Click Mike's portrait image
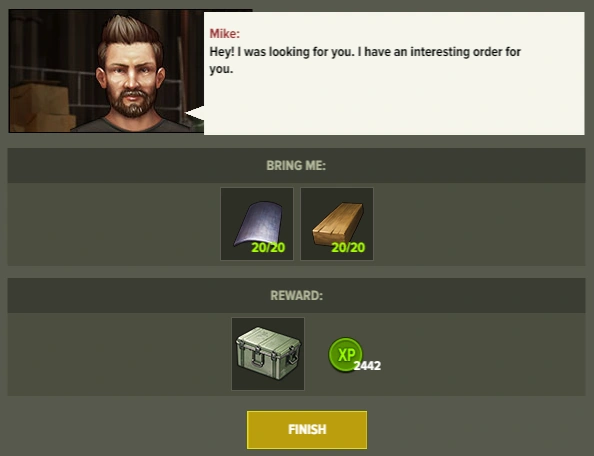The image size is (594, 456). pyautogui.click(x=106, y=71)
